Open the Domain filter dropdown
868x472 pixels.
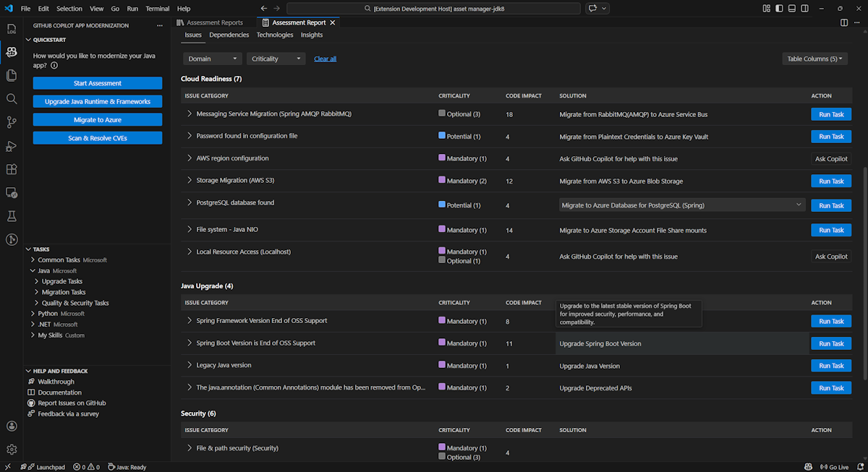click(x=212, y=59)
